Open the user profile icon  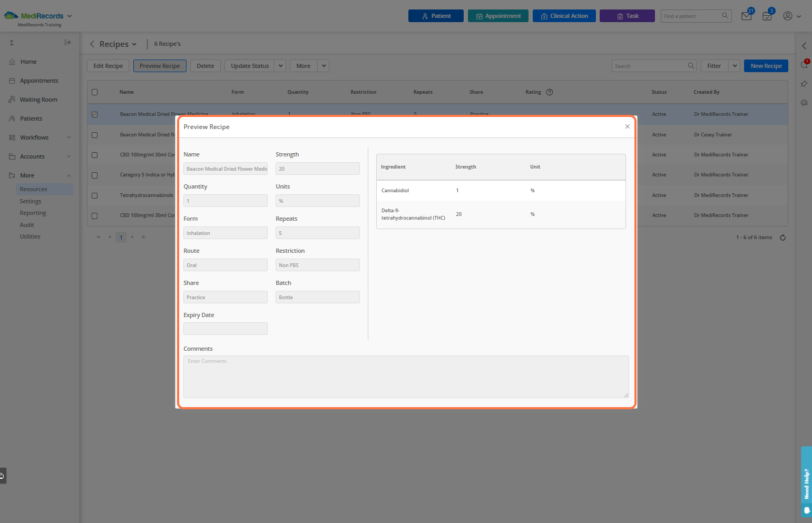point(788,16)
